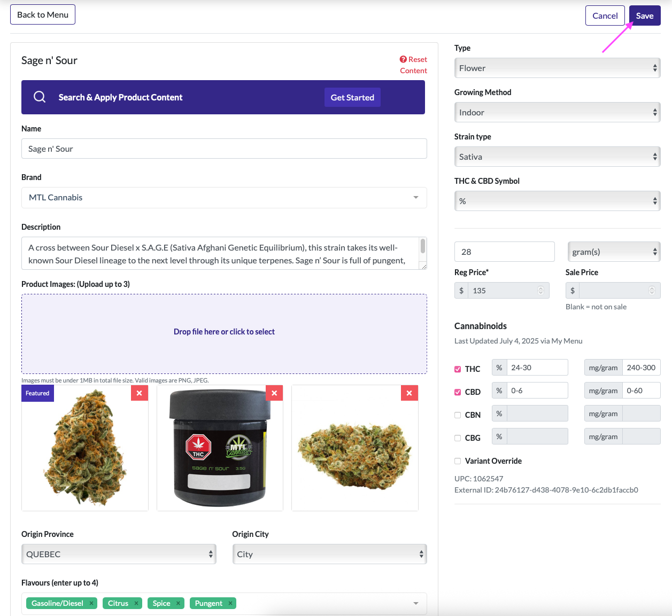This screenshot has width=672, height=616.
Task: Open the Origin Province dropdown
Action: coord(119,554)
